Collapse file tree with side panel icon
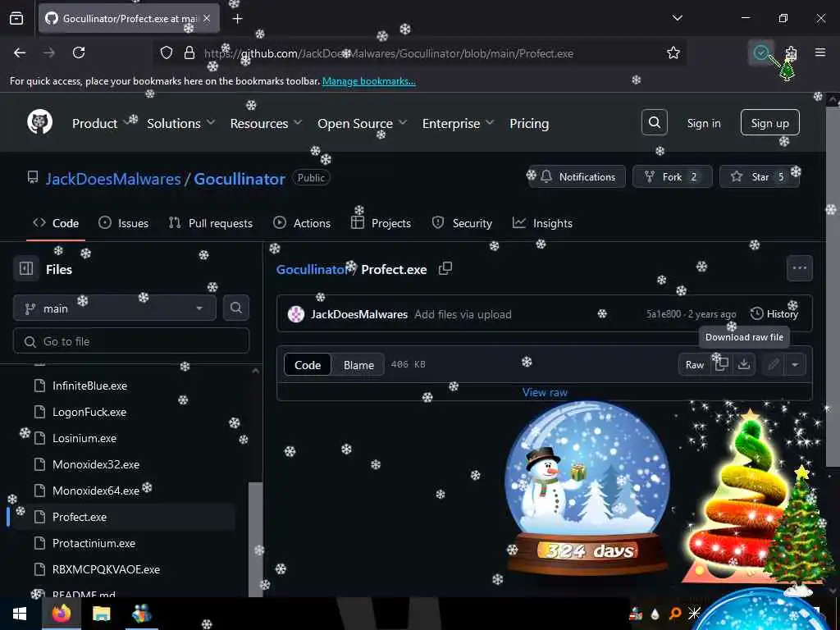Viewport: 840px width, 630px height. 26,268
